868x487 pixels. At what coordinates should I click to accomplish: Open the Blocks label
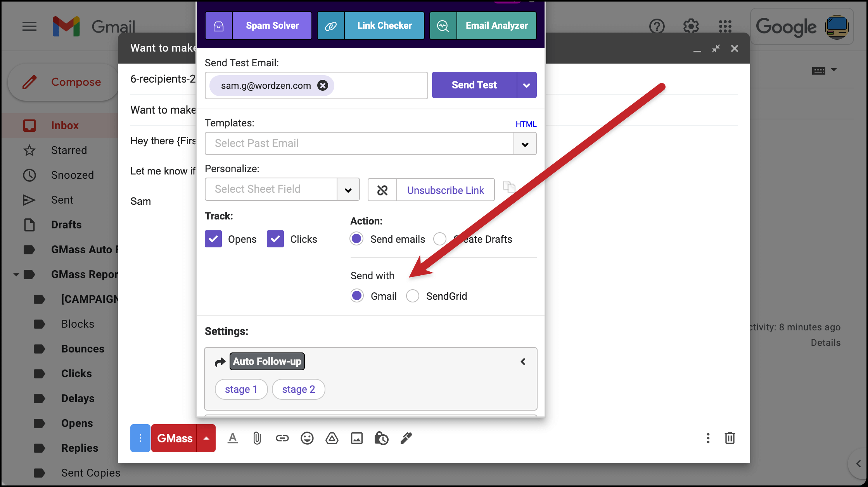click(x=78, y=324)
